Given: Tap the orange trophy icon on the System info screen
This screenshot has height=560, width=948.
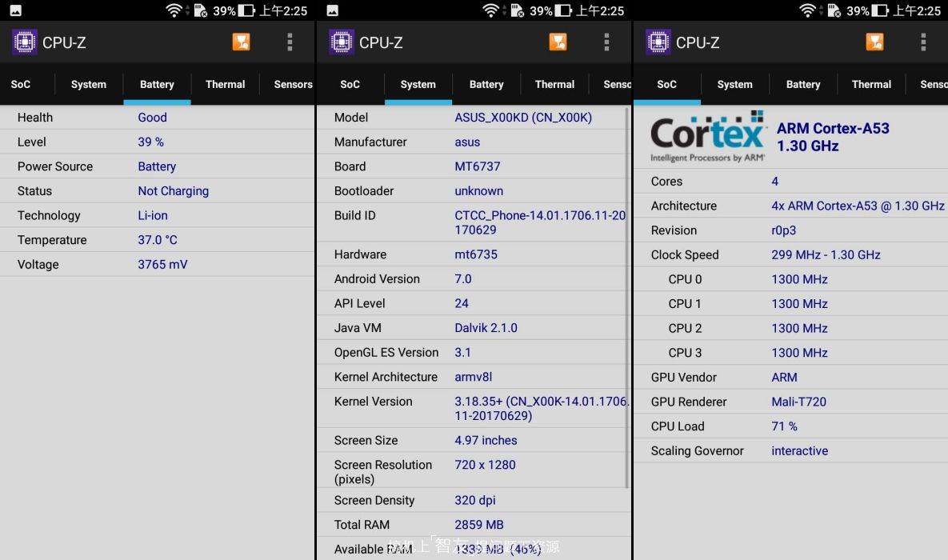Looking at the screenshot, I should (x=558, y=42).
